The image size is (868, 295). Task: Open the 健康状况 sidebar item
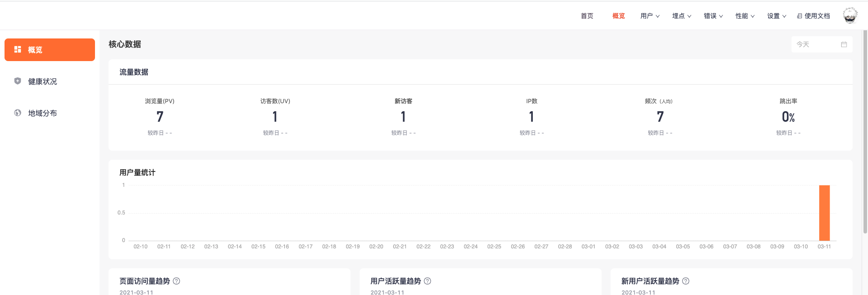(43, 81)
